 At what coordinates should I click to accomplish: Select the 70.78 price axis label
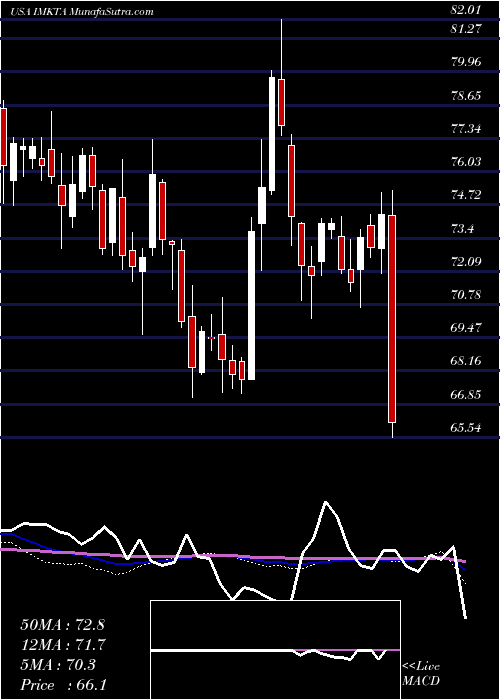pos(467,295)
